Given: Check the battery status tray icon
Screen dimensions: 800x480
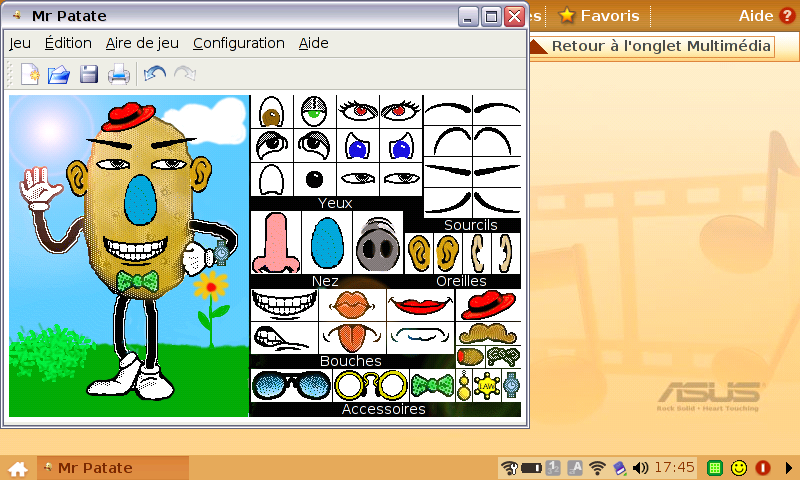Looking at the screenshot, I should (x=531, y=468).
